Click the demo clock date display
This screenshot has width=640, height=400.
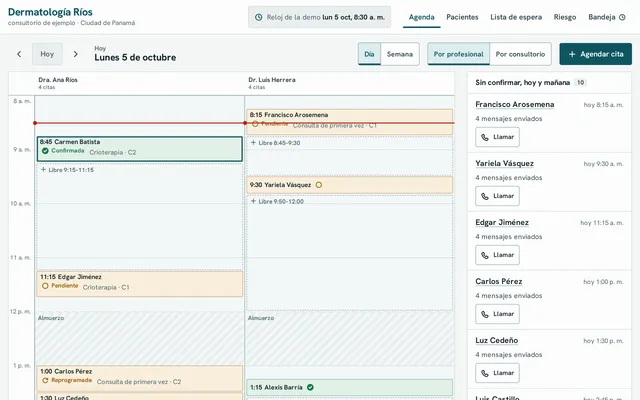click(x=320, y=17)
